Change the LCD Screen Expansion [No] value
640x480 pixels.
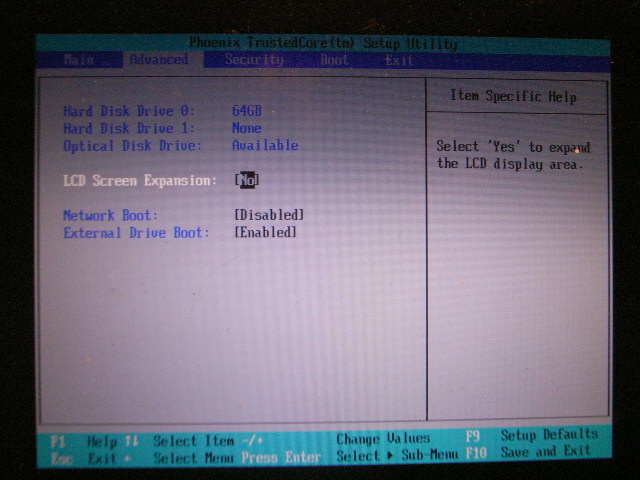pyautogui.click(x=247, y=180)
